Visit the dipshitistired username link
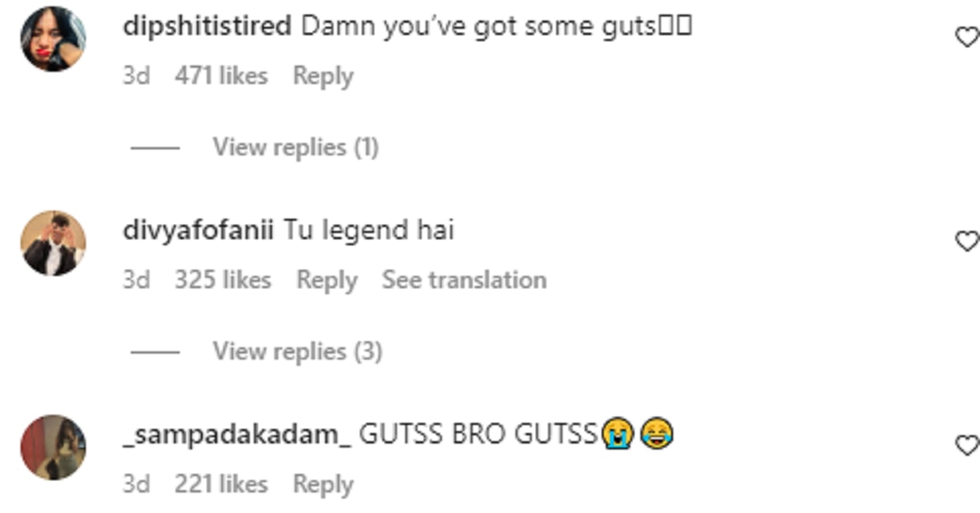The height and width of the screenshot is (513, 980). tap(207, 26)
